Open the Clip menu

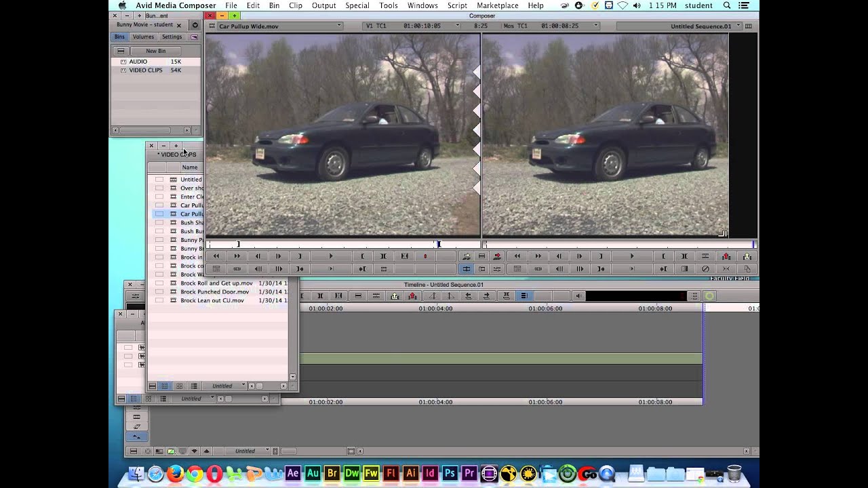pos(296,5)
